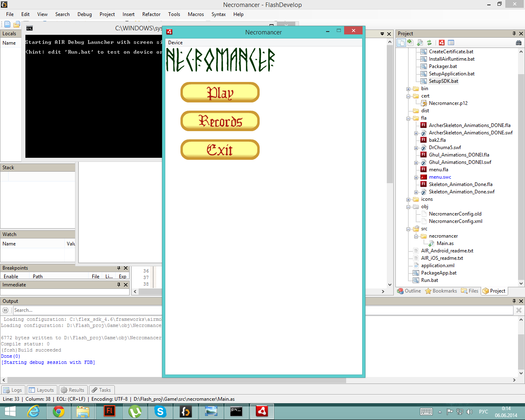
Task: Click Windows Start button
Action: [10, 411]
